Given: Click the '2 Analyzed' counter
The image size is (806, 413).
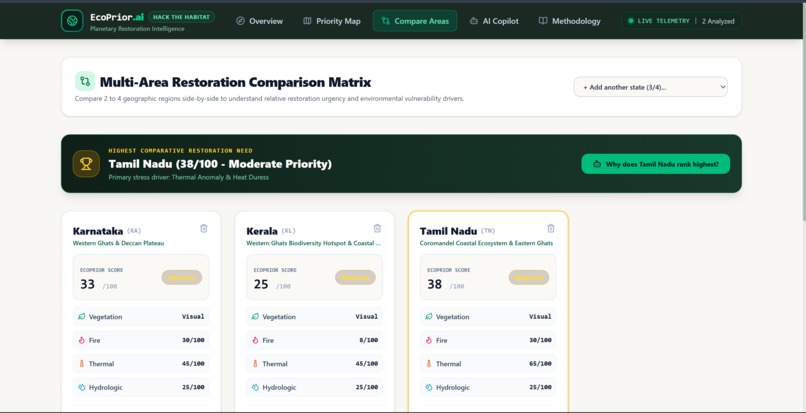Looking at the screenshot, I should tap(718, 21).
